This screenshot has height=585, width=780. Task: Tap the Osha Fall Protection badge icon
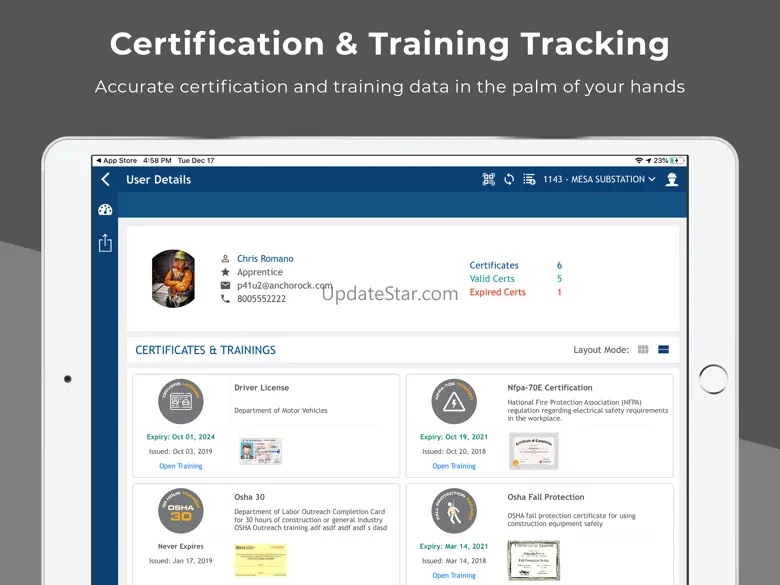click(453, 510)
